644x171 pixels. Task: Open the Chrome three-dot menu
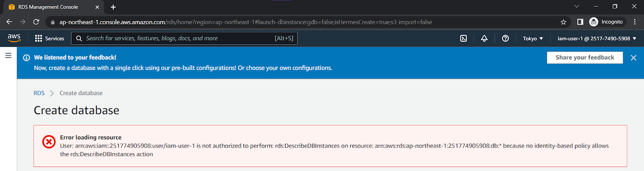(635, 22)
